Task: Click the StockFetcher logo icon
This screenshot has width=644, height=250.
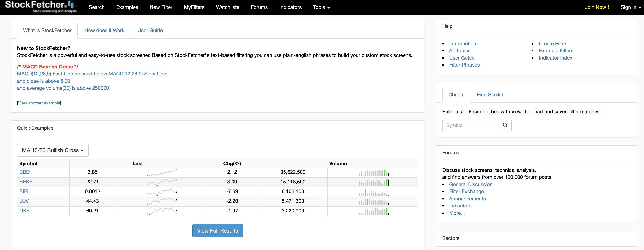Action: tap(71, 4)
